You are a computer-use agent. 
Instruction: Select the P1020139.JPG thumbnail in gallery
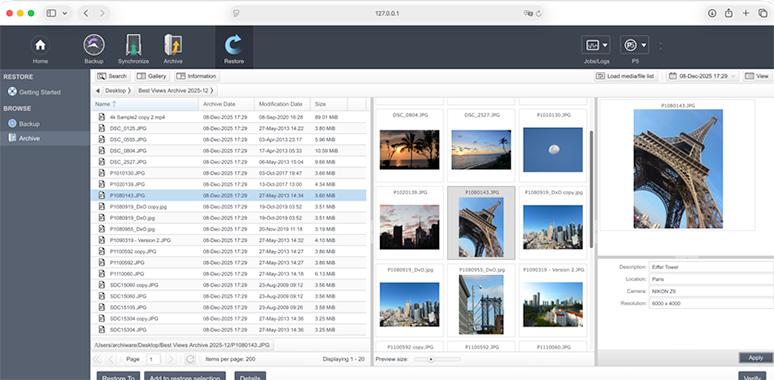point(409,224)
